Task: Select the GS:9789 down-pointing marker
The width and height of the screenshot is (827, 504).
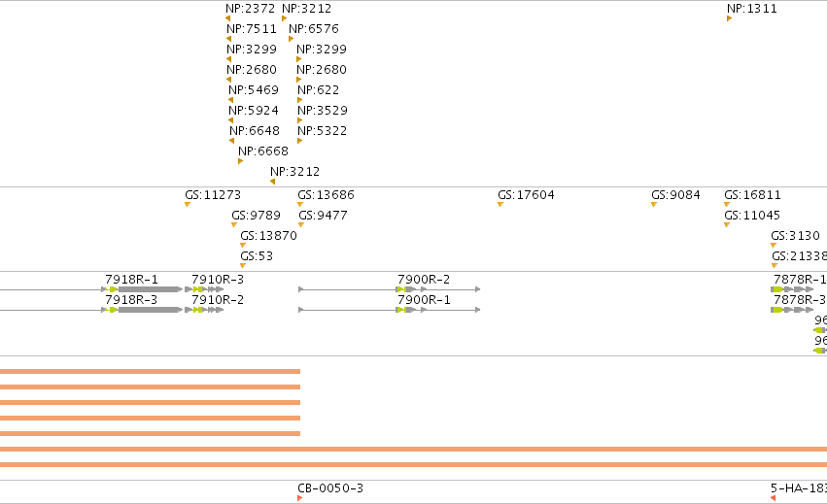Action: 234,225
